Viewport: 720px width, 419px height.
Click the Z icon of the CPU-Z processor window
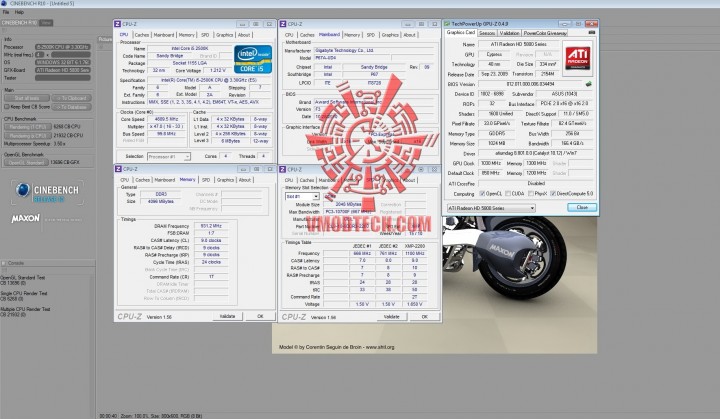tap(118, 24)
